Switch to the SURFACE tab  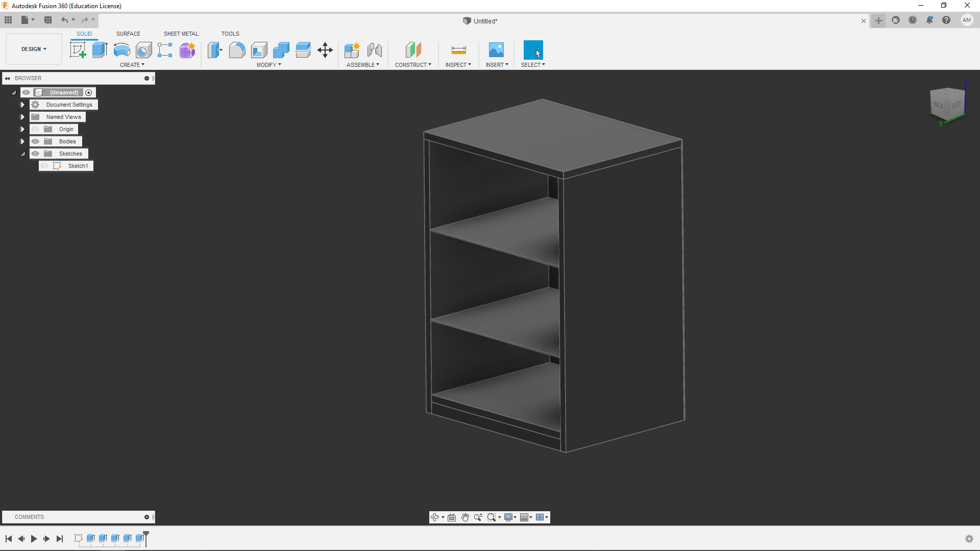(x=128, y=34)
